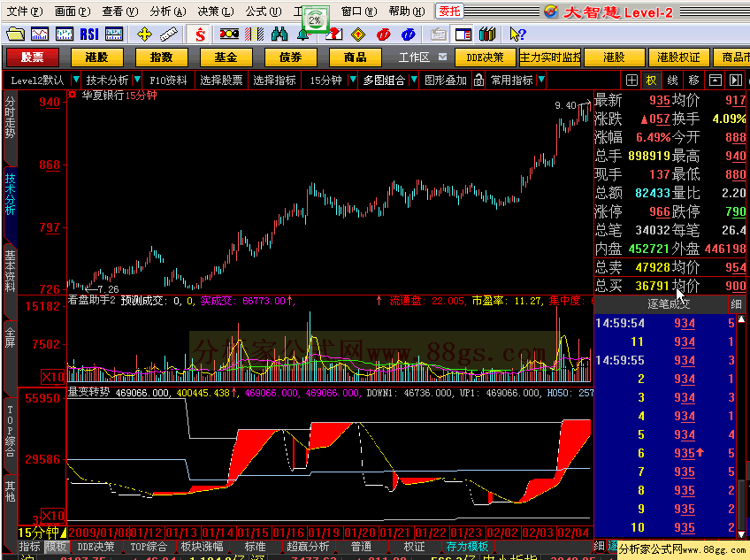Open the 15分钟 period dropdown arrow

[353, 80]
